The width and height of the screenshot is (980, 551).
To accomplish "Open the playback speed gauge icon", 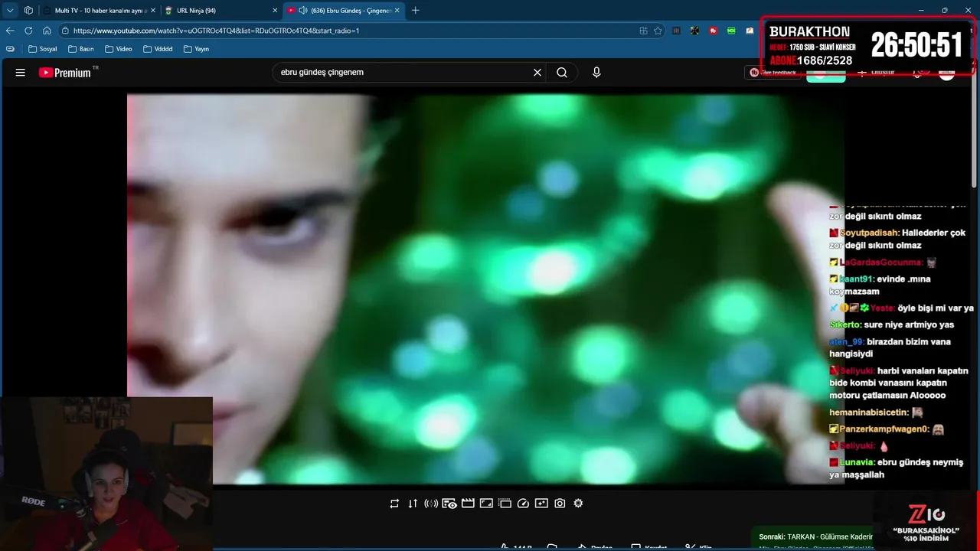I will (x=523, y=504).
